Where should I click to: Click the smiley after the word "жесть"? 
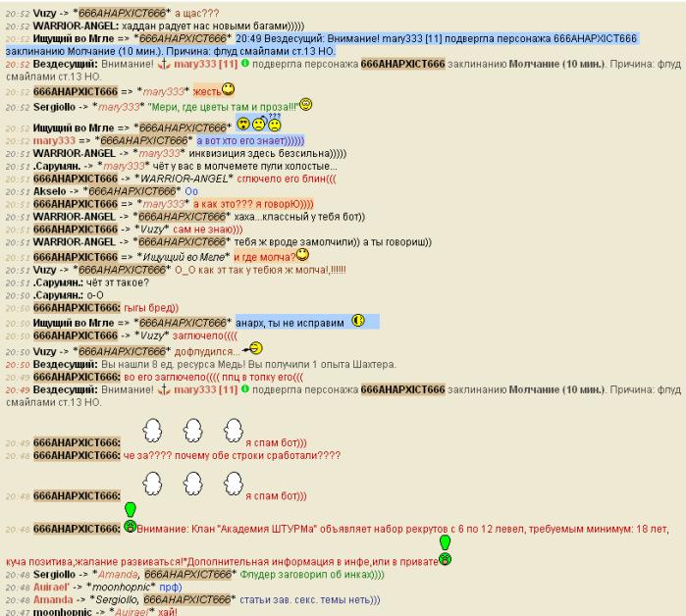point(228,89)
